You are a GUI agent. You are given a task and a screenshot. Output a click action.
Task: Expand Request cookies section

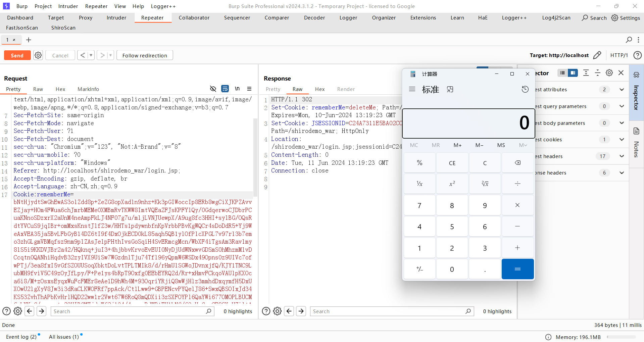(622, 139)
